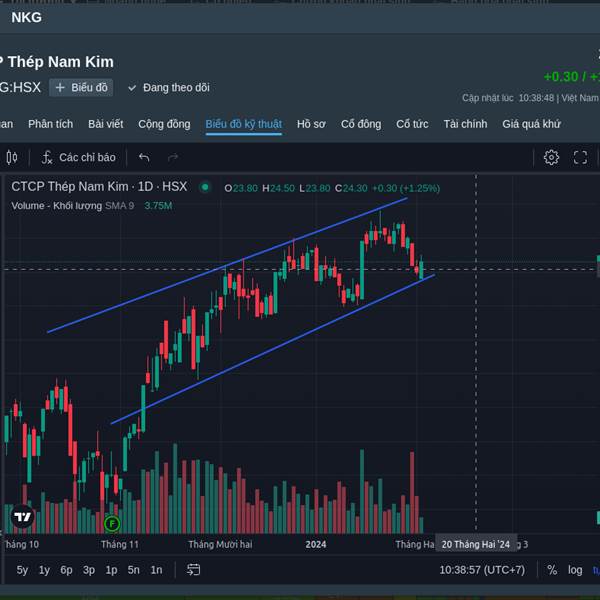Set range to 1p

point(111,570)
